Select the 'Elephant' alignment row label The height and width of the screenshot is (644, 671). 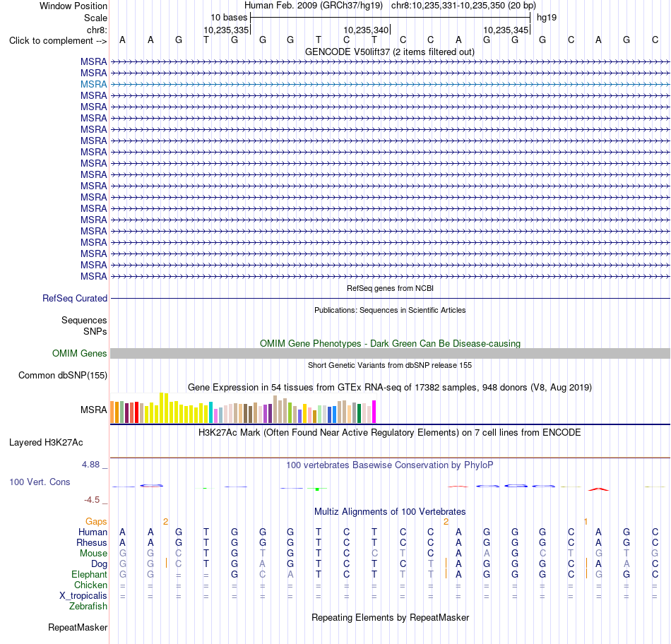(89, 574)
